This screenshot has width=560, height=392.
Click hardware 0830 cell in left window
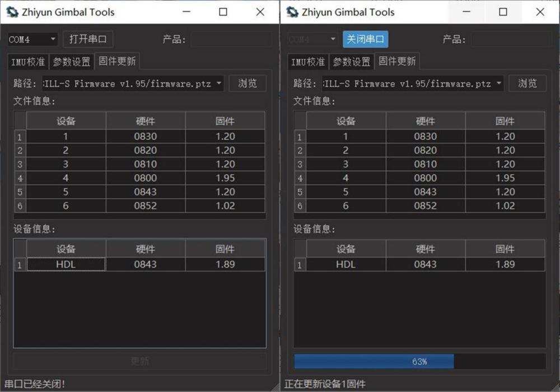click(146, 137)
